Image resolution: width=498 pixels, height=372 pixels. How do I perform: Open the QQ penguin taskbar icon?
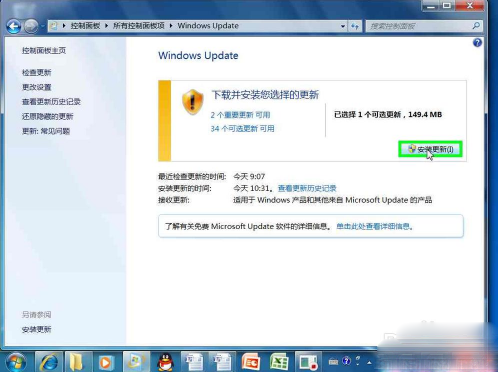tap(165, 362)
